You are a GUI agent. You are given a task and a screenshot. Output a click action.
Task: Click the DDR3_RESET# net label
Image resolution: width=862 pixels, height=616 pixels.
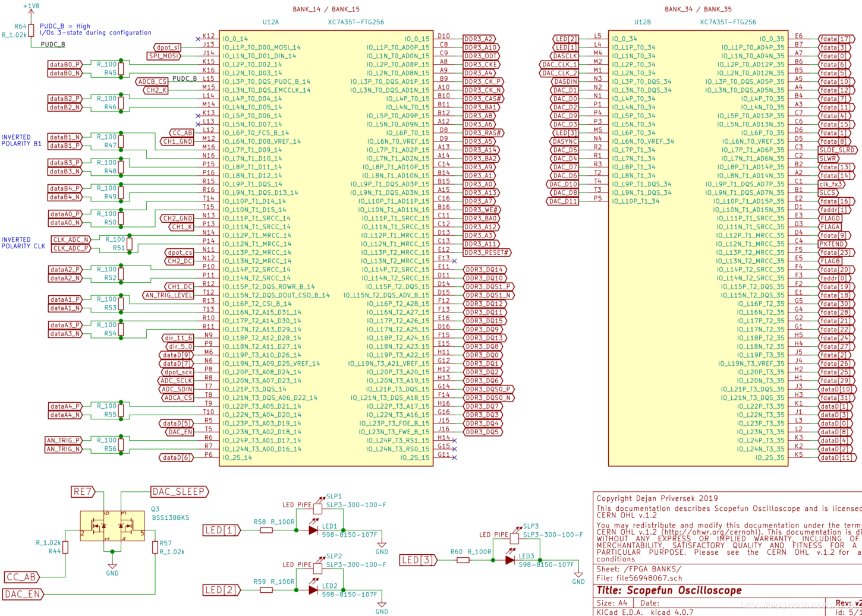(487, 252)
